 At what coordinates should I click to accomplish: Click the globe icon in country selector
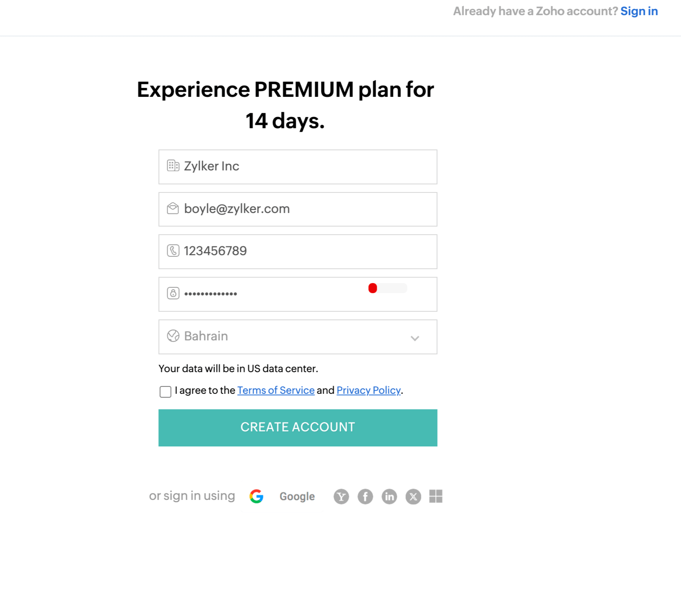click(x=173, y=336)
